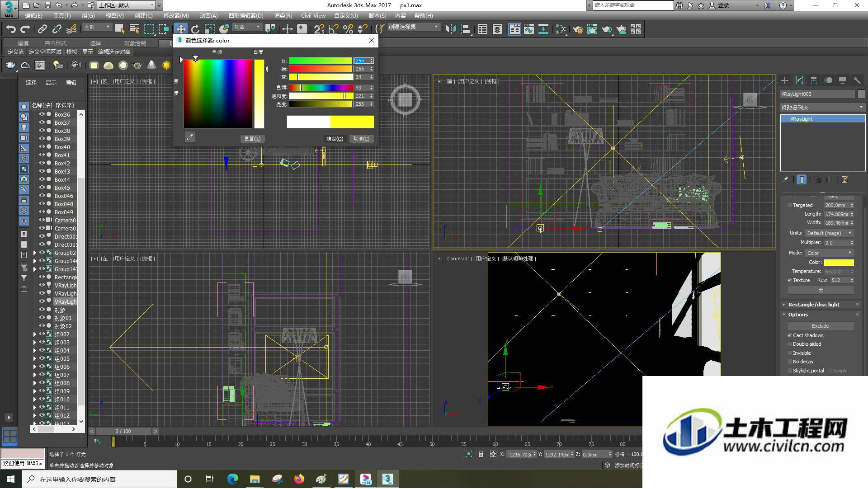The height and width of the screenshot is (489, 868).
Task: Hide Box36 using its eye icon
Action: (42, 114)
